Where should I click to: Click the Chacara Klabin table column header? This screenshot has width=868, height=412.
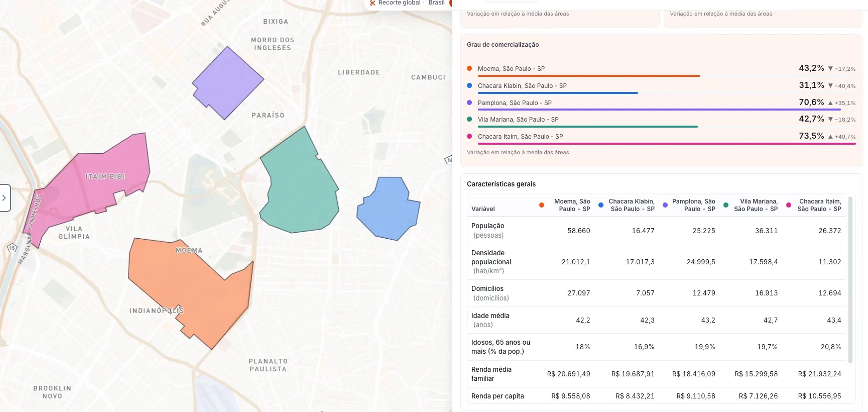[x=632, y=205]
